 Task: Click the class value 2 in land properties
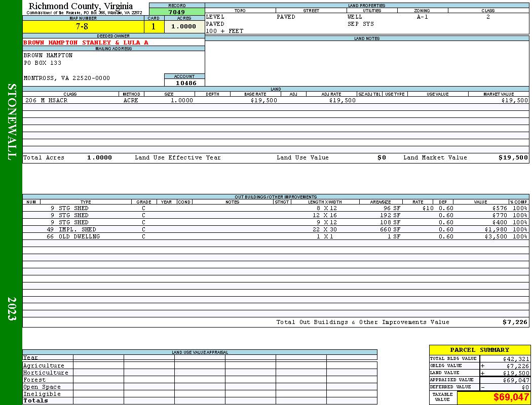point(488,17)
